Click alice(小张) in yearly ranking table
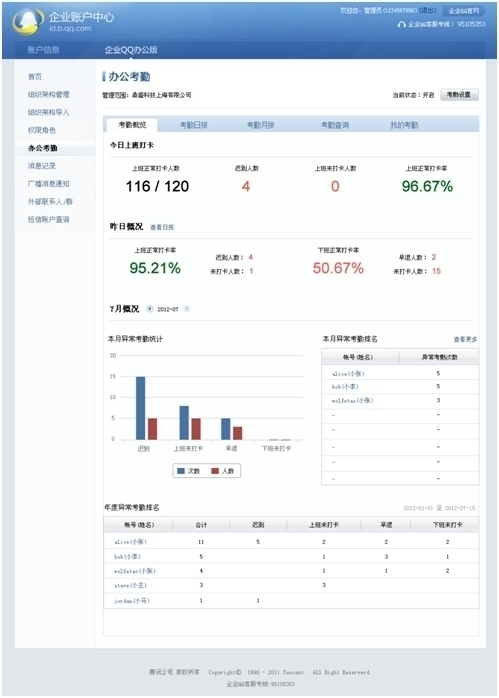Screen dimensions: 499x698 (130, 542)
